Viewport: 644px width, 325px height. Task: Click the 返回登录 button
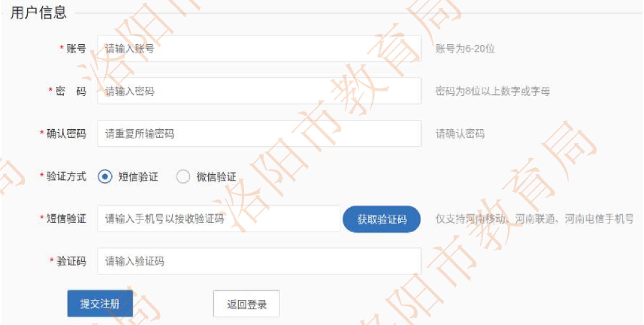(247, 304)
